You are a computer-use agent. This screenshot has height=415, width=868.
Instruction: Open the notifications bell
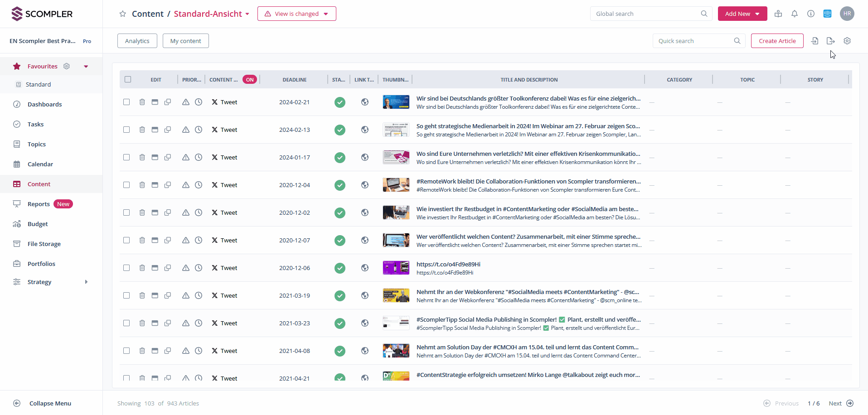click(794, 14)
